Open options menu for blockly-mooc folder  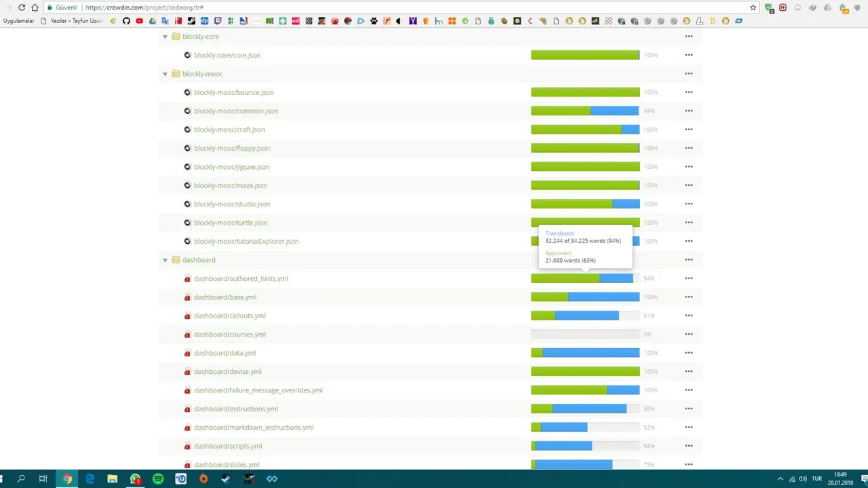689,74
